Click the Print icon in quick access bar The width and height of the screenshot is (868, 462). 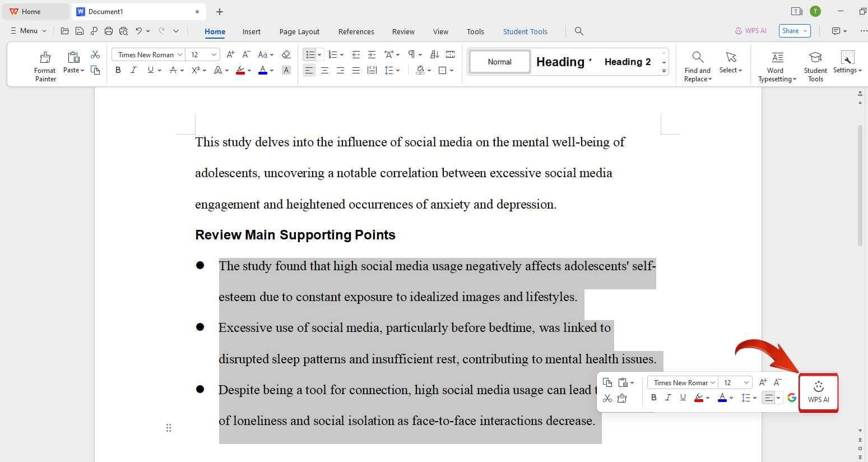[109, 31]
